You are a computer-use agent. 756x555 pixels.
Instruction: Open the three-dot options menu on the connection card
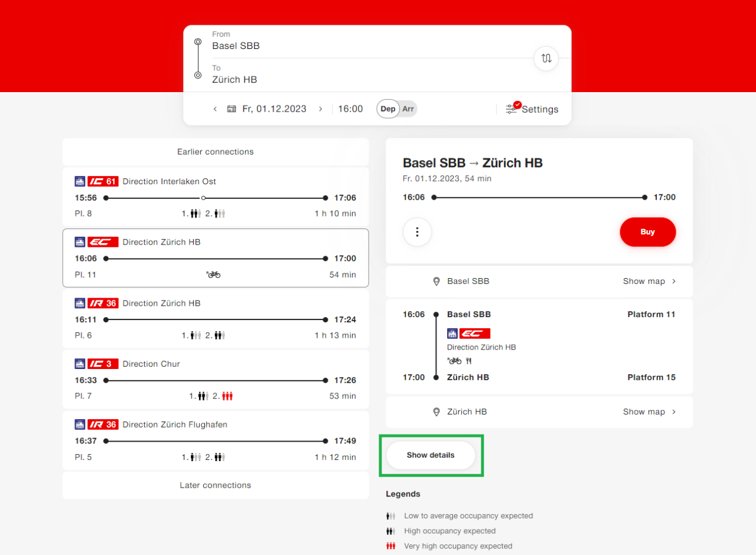pyautogui.click(x=417, y=232)
